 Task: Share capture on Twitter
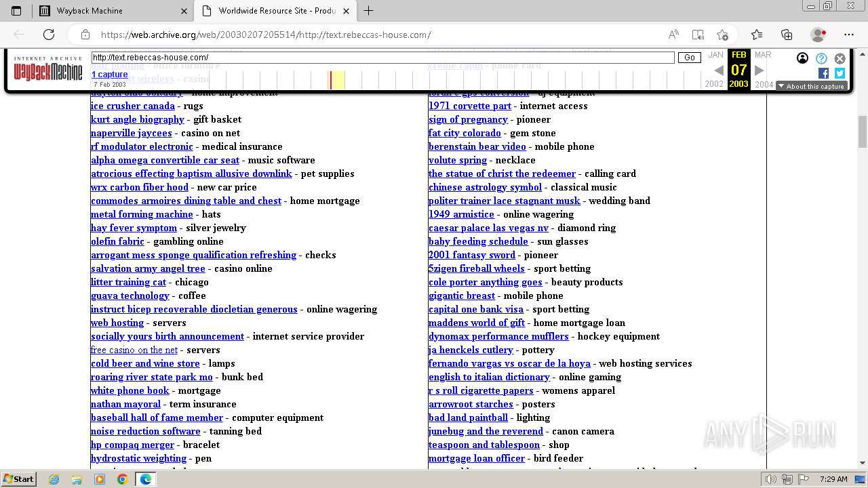840,73
